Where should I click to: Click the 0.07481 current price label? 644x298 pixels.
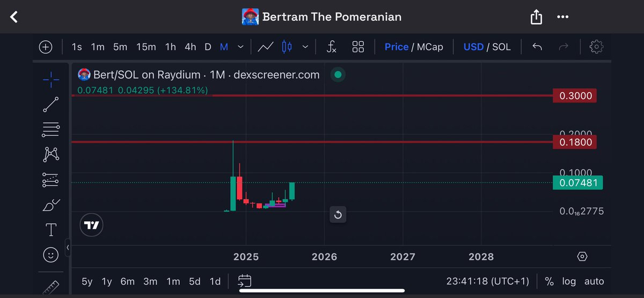[x=578, y=183]
